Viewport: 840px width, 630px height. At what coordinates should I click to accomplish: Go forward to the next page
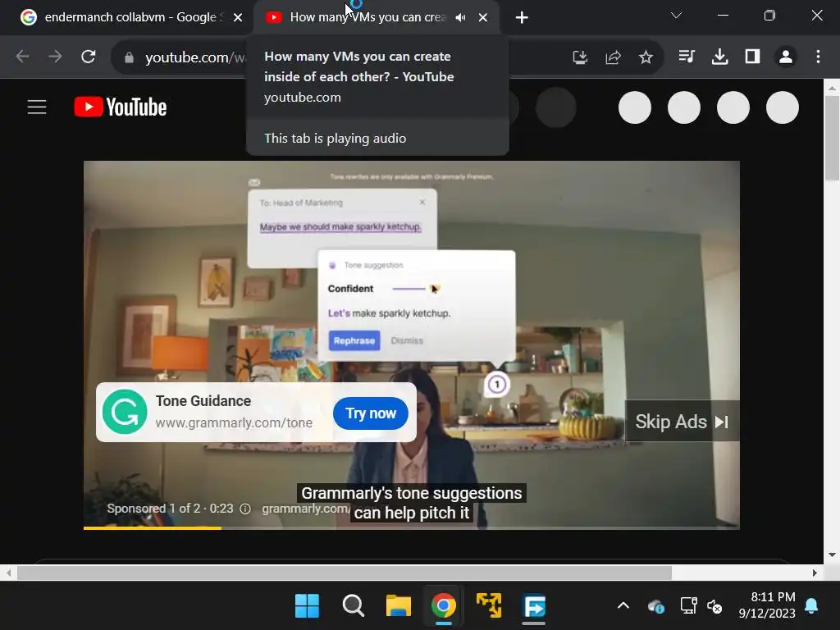(x=55, y=57)
